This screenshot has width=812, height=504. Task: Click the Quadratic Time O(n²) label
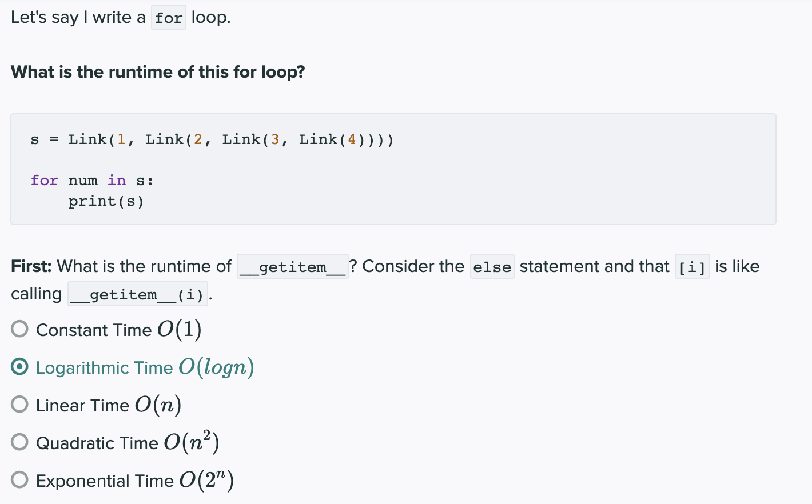tap(128, 442)
